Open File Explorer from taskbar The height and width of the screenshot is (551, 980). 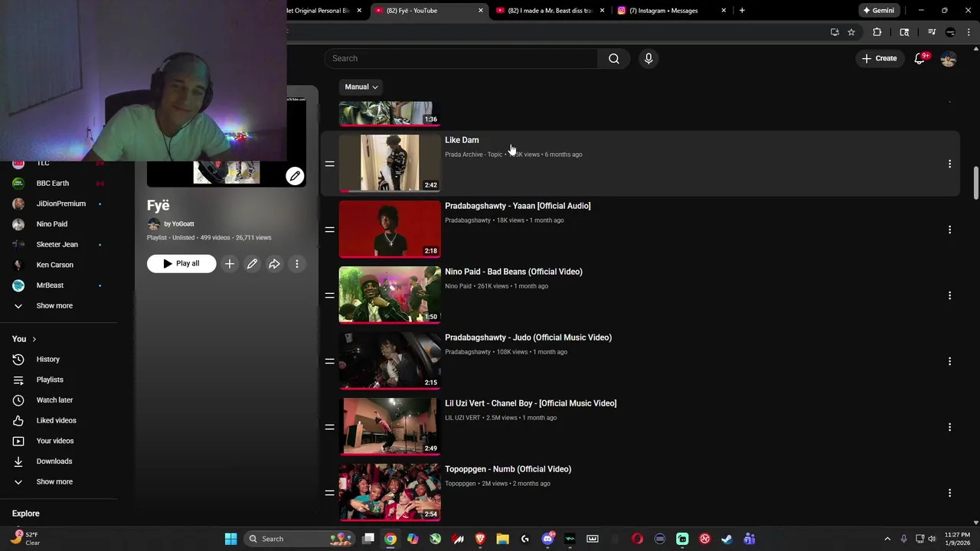click(x=503, y=539)
